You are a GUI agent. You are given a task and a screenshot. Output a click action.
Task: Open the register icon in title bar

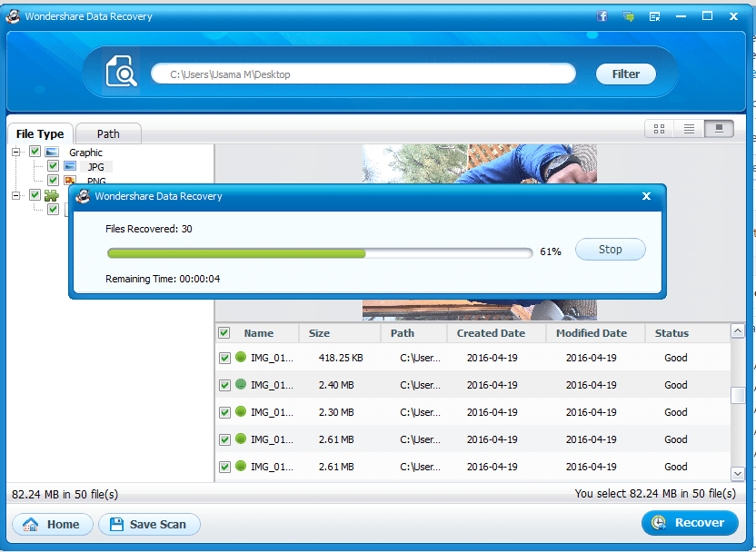coord(654,16)
